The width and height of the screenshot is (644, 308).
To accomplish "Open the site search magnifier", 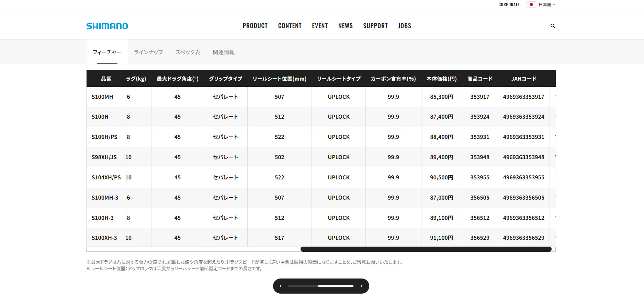I will click(x=553, y=26).
